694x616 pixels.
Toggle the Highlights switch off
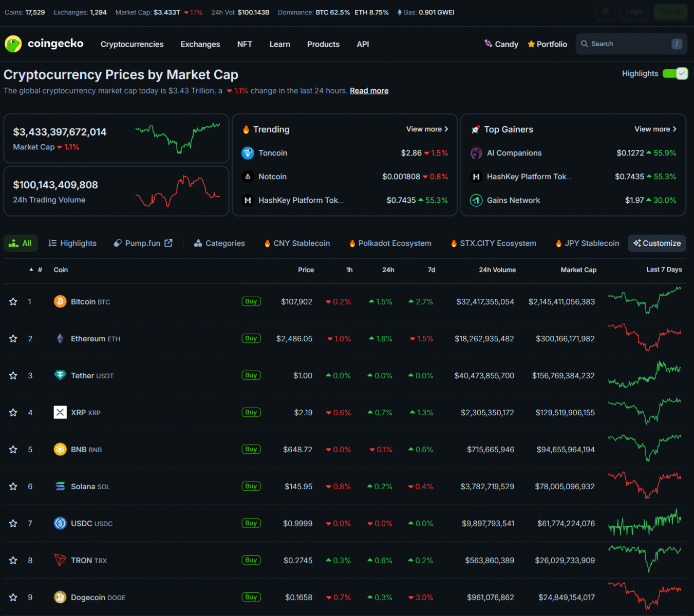675,73
